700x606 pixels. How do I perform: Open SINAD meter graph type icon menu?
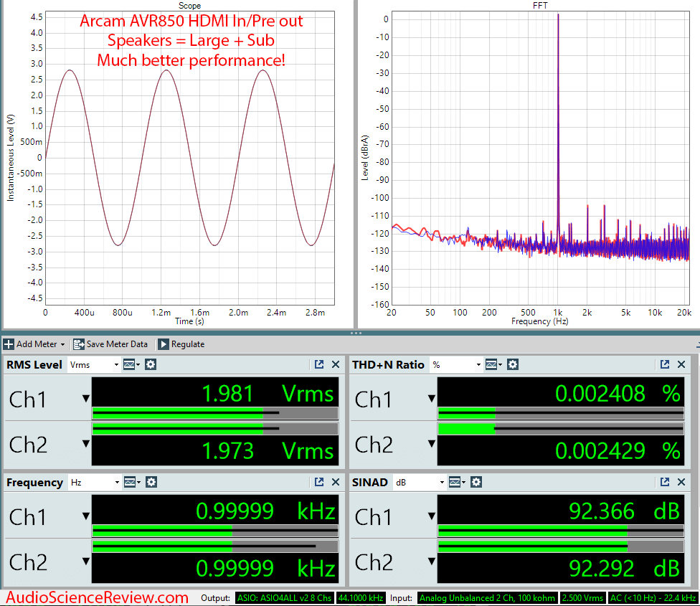(457, 482)
